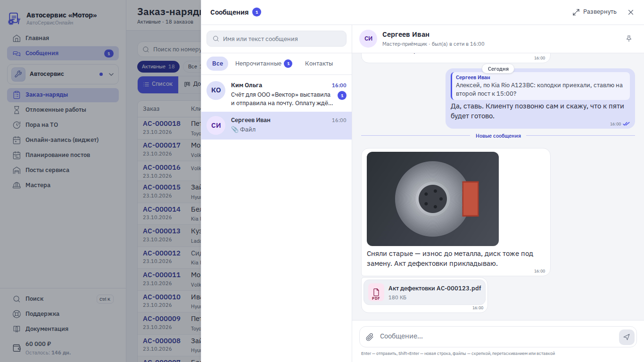Click the PDF file icon of the attachment
644x362 pixels.
pos(376,292)
